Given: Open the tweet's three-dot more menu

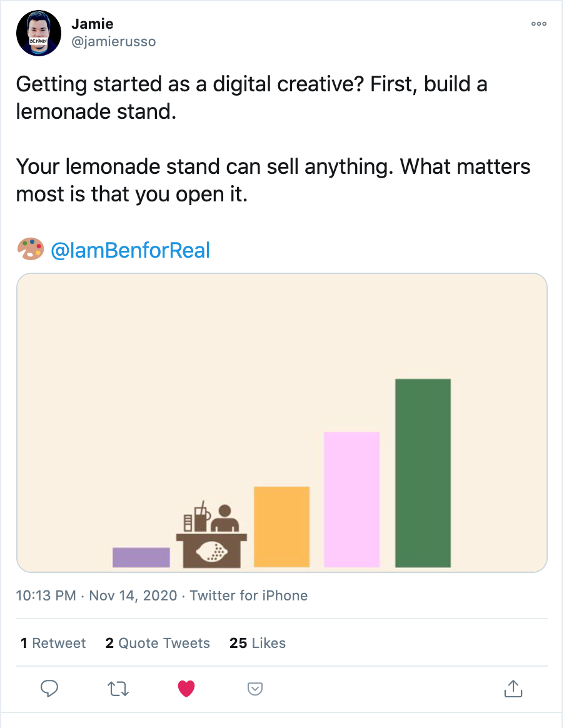Looking at the screenshot, I should coord(538,24).
